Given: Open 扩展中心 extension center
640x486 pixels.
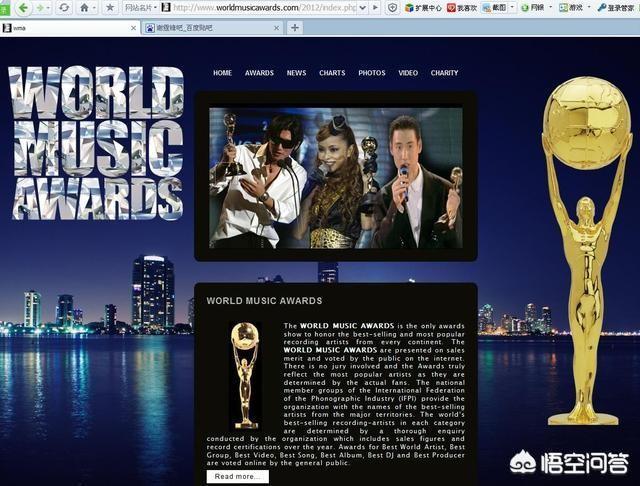Looking at the screenshot, I should point(423,7).
